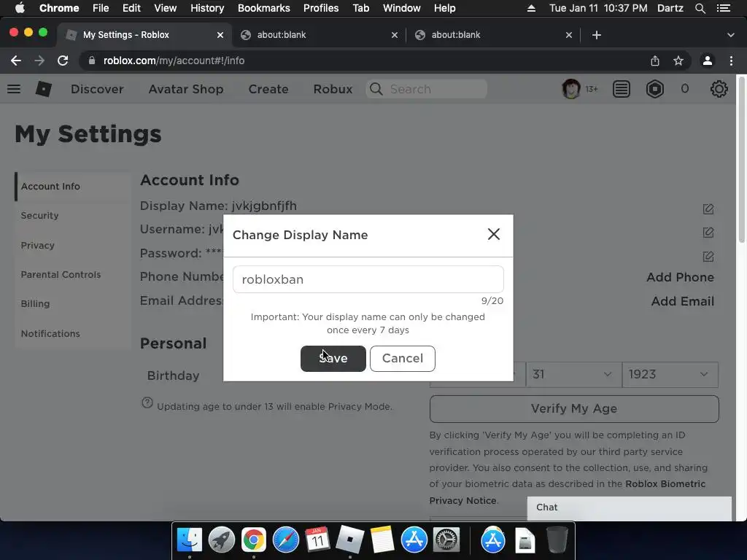The height and width of the screenshot is (560, 747).
Task: Open Parental Controls settings
Action: tap(61, 275)
